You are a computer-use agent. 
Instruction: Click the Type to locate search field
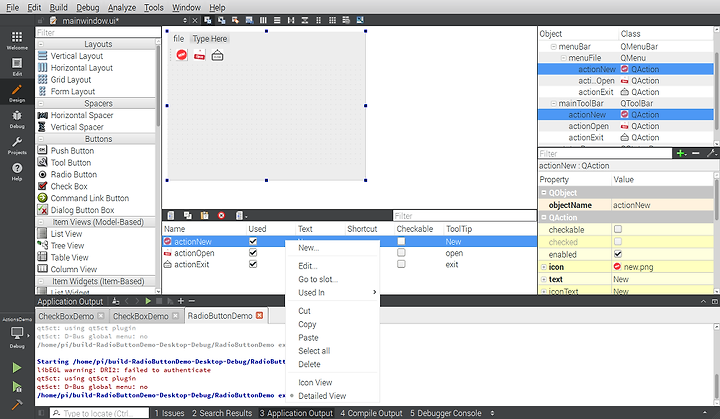click(x=100, y=413)
